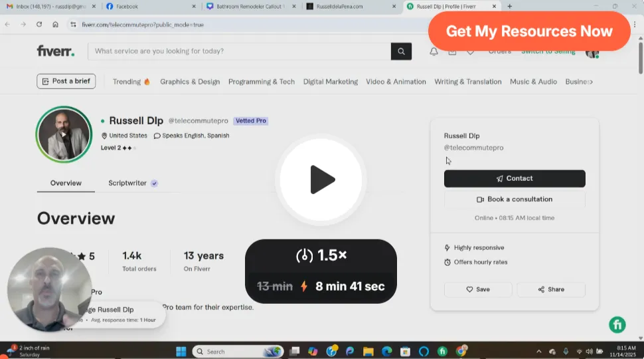The image size is (644, 359).
Task: Focus the Fiverr service search field
Action: pos(240,51)
